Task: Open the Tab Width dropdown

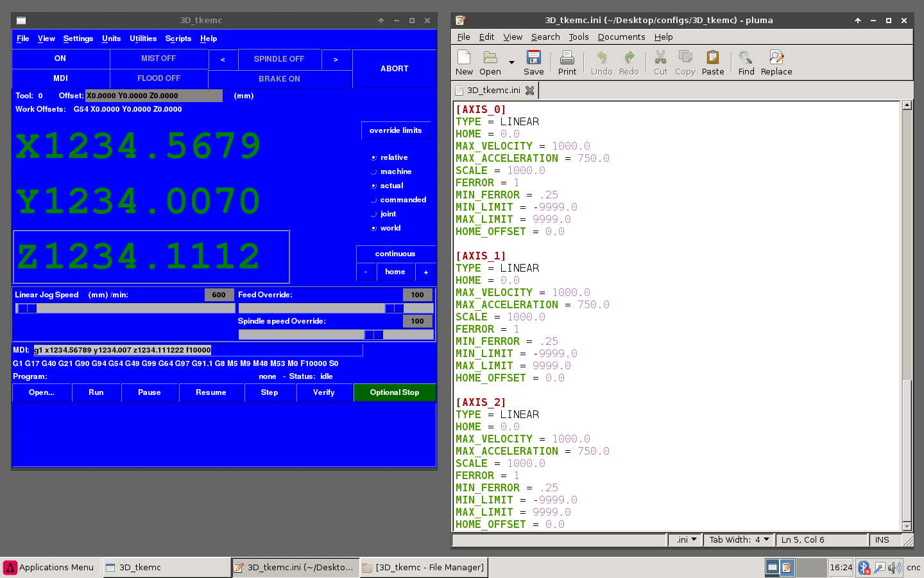Action: pos(738,540)
